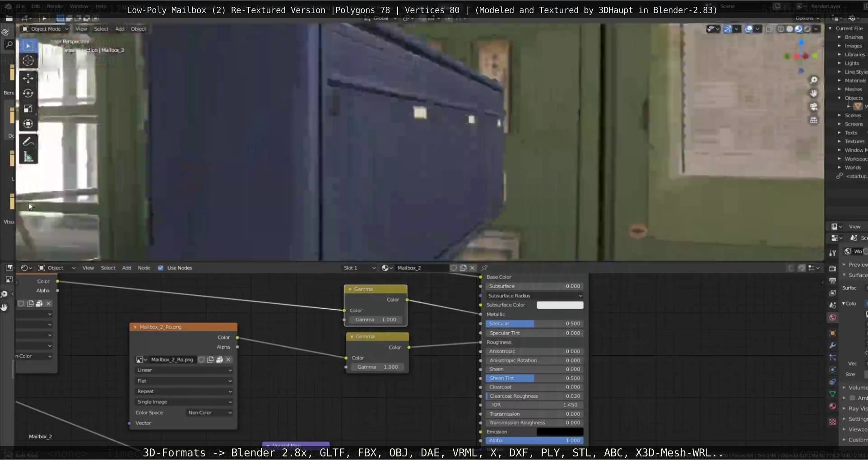Enable rendered viewport shading
This screenshot has width=868, height=460.
(807, 29)
